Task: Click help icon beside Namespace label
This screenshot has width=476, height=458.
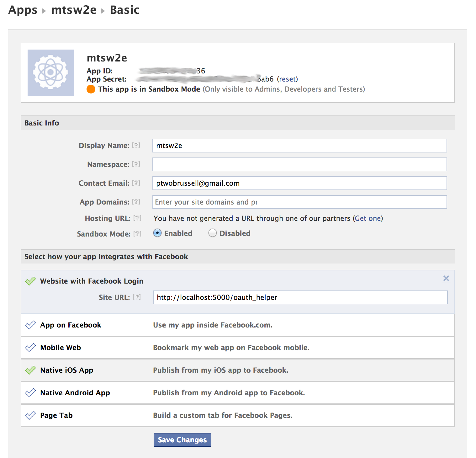Action: [x=136, y=164]
